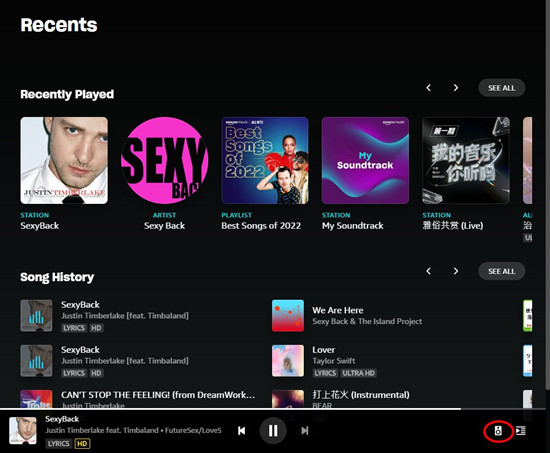Play the Lover song thumbnail
This screenshot has height=453, width=550.
288,360
